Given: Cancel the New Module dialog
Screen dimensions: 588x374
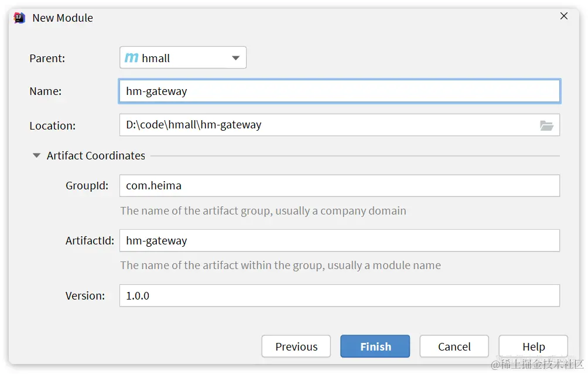Looking at the screenshot, I should (x=454, y=346).
